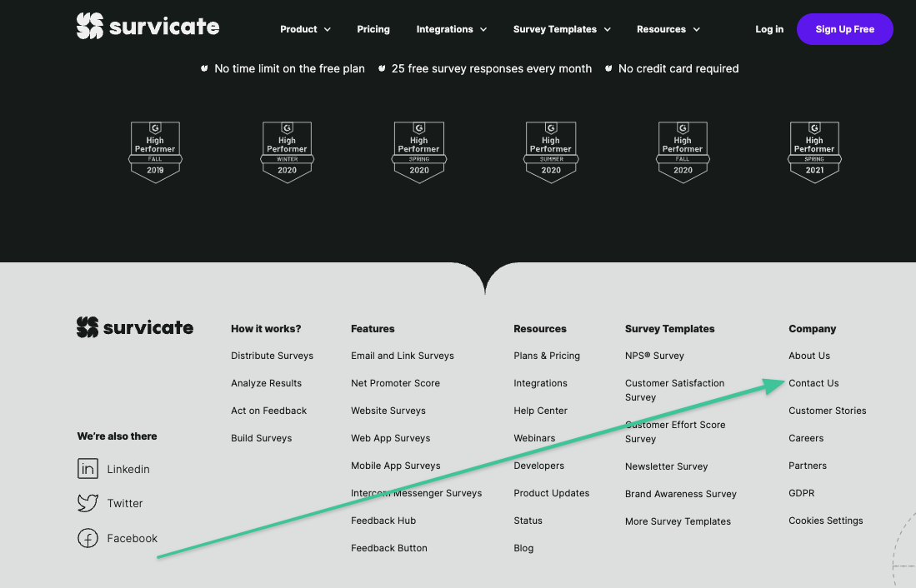Open Plans & Pricing footer link
Screen dimensions: 916x588
tap(547, 356)
